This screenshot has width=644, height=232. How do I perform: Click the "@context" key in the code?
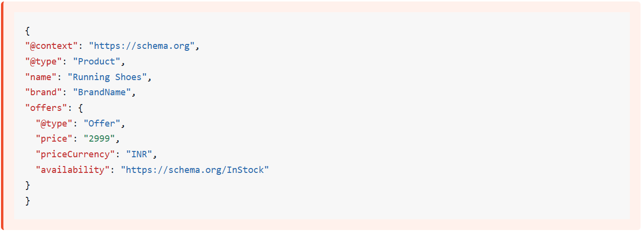[52, 46]
